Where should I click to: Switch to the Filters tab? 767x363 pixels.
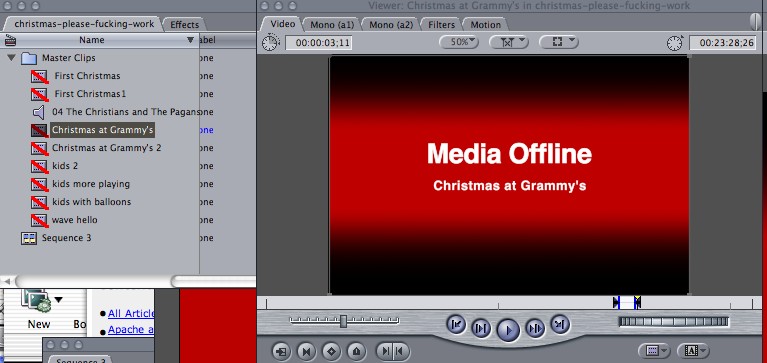(x=441, y=24)
